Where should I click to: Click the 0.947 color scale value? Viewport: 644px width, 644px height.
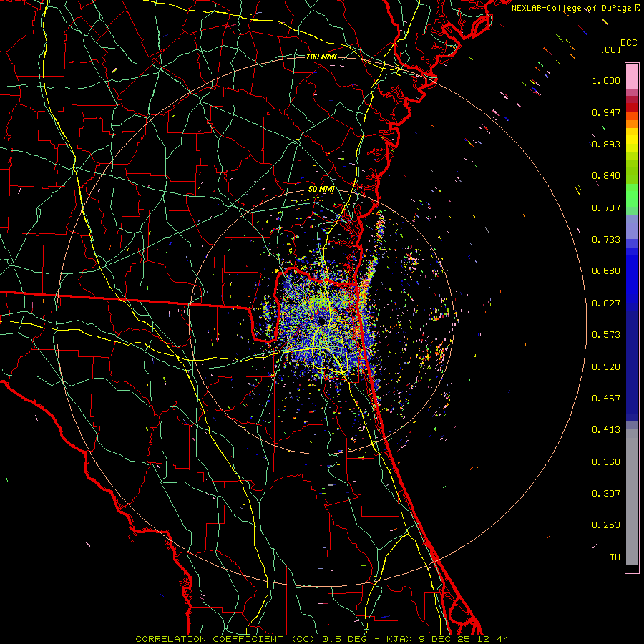coord(606,112)
